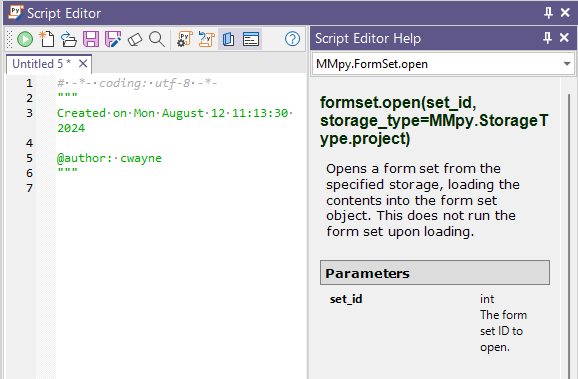This screenshot has width=578, height=379.
Task: Run the script with the green play button
Action: click(x=25, y=39)
